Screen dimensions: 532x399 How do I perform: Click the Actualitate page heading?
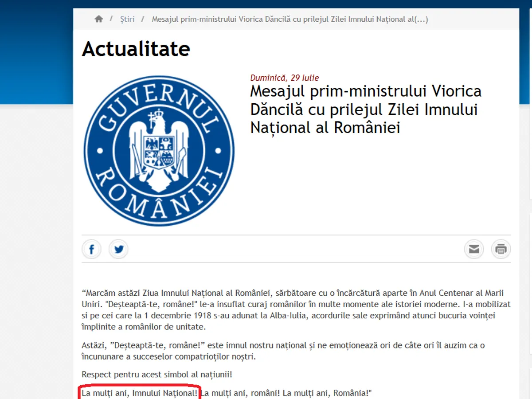(136, 48)
